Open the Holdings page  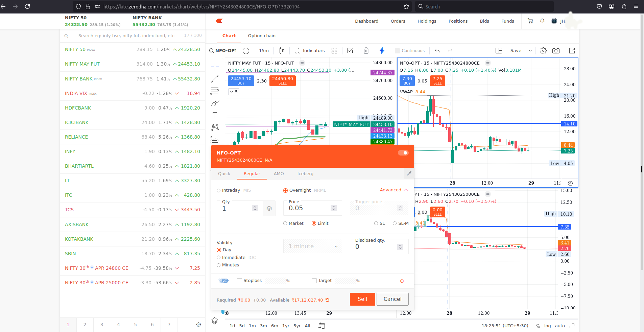click(427, 21)
